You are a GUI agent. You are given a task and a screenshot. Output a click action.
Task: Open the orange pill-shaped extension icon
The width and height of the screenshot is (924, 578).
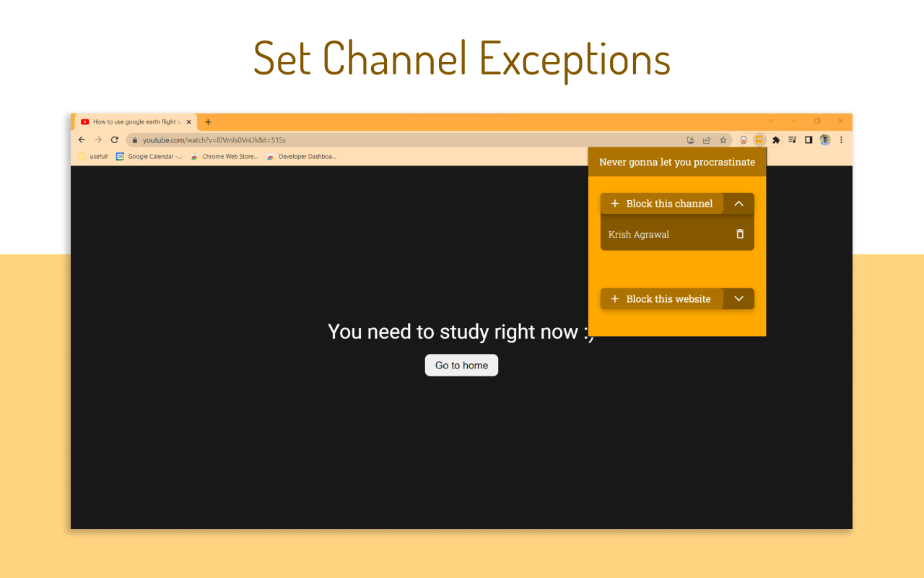pos(744,140)
